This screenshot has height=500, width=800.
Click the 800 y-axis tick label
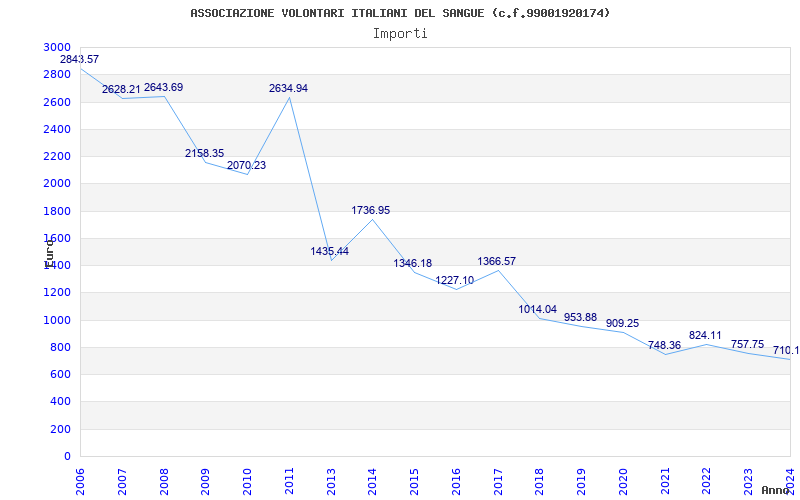[x=61, y=347]
